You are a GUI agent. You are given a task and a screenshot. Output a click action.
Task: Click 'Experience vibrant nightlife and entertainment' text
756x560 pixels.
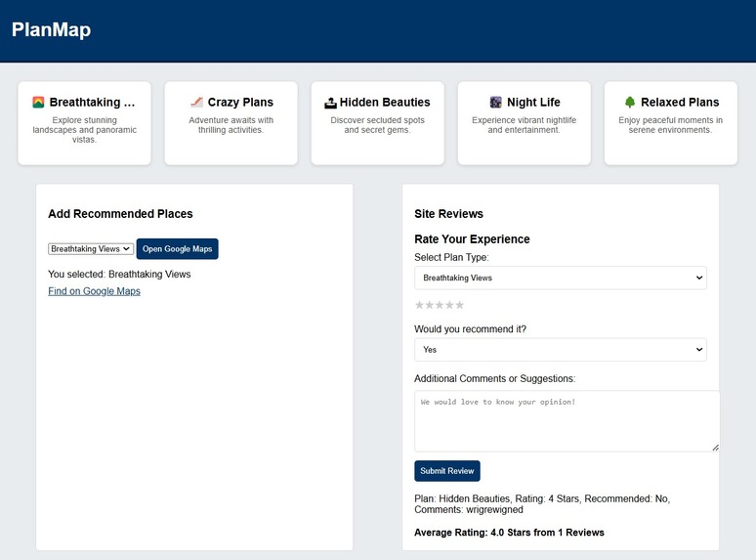(x=525, y=125)
